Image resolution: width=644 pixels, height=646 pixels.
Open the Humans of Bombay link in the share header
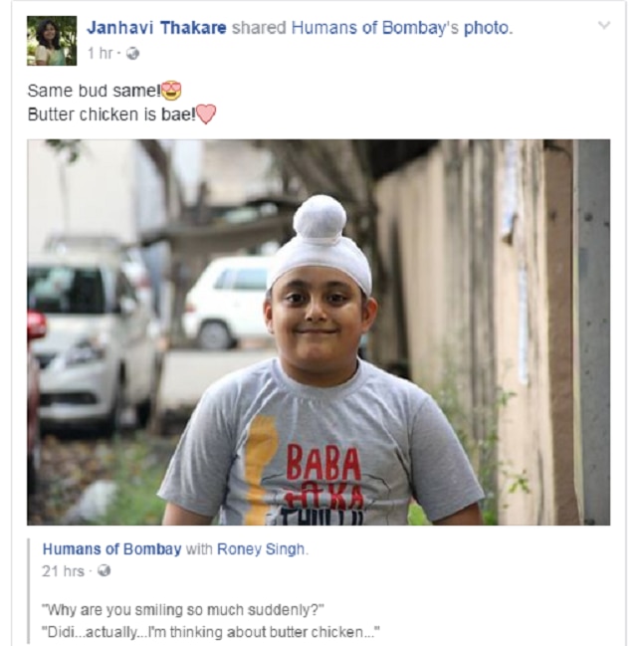374,28
